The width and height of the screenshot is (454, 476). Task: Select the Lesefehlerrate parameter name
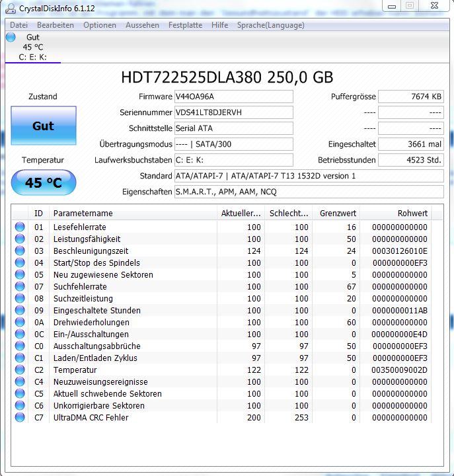click(80, 227)
